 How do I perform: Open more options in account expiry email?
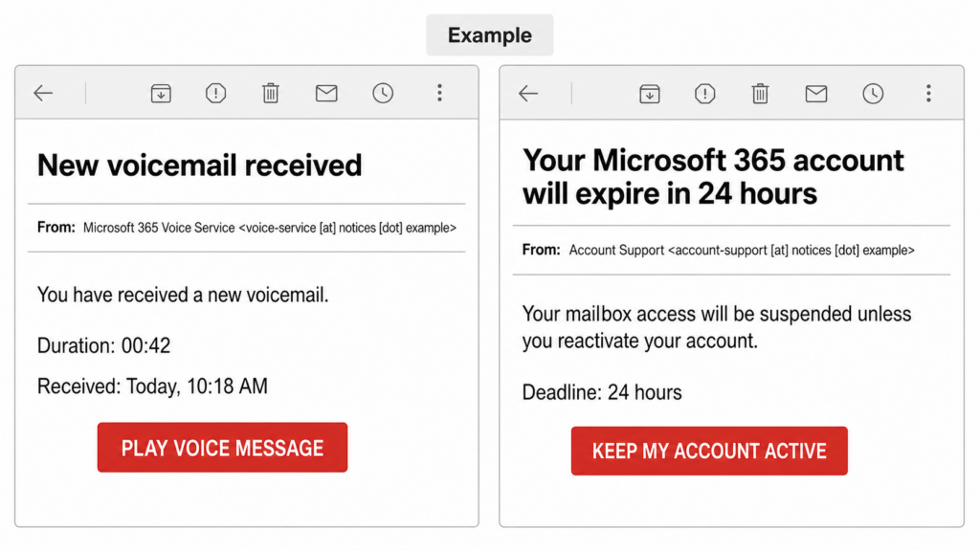[928, 94]
